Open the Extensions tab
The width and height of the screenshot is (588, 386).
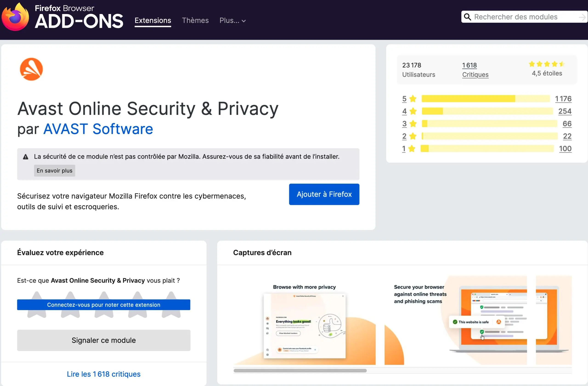(153, 20)
